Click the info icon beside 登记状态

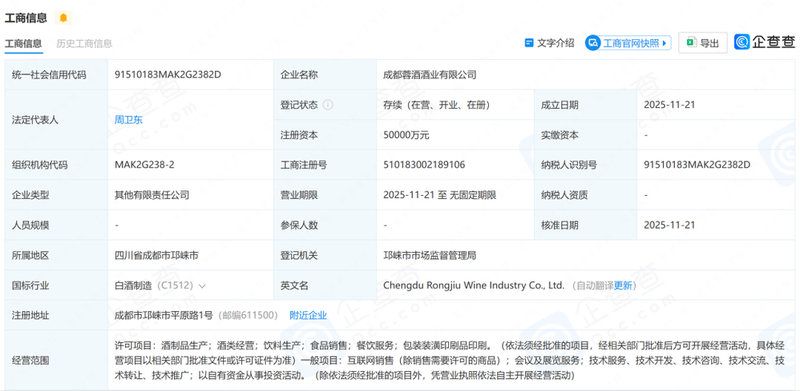328,105
